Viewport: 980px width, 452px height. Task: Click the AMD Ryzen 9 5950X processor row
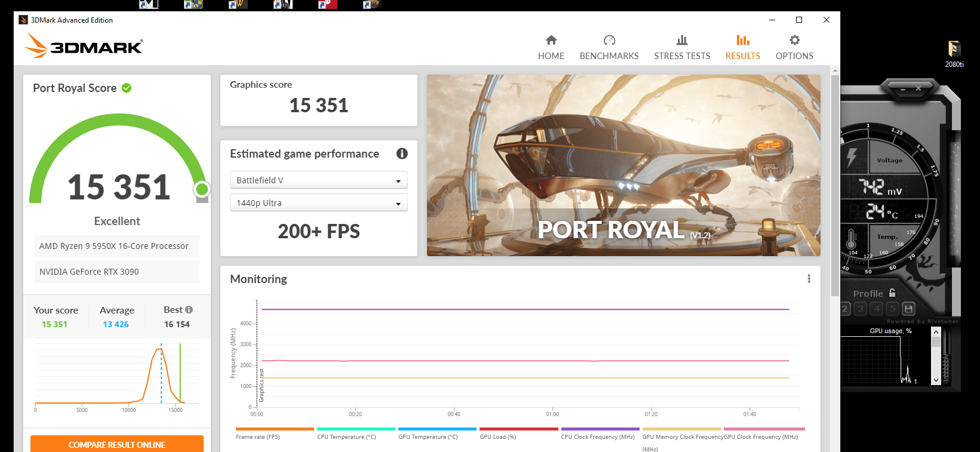pos(117,246)
